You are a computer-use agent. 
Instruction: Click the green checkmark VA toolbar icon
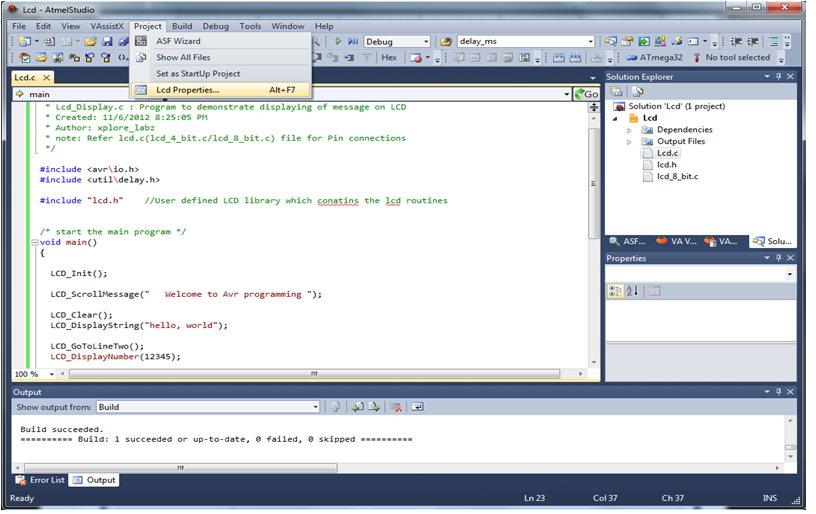pos(24,58)
